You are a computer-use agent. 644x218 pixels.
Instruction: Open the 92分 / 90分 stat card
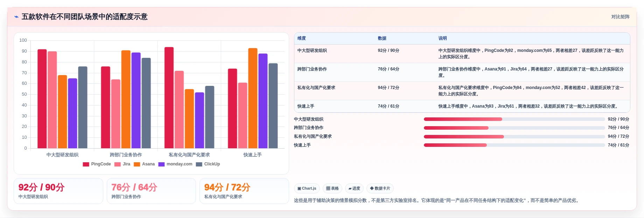(x=58, y=191)
